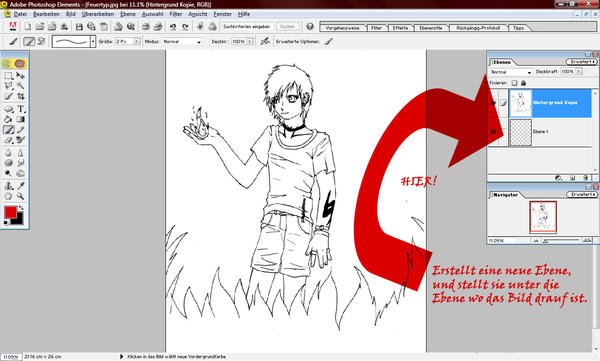The image size is (600, 361).
Task: Toggle visibility of the Ebene 1 layer
Action: coord(494,132)
